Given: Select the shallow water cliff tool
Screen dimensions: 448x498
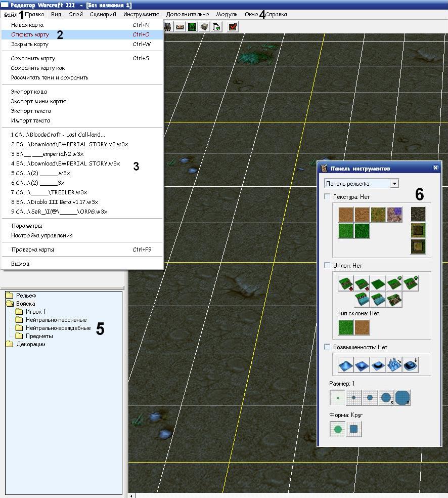Looking at the screenshot, I should pyautogui.click(x=378, y=300).
